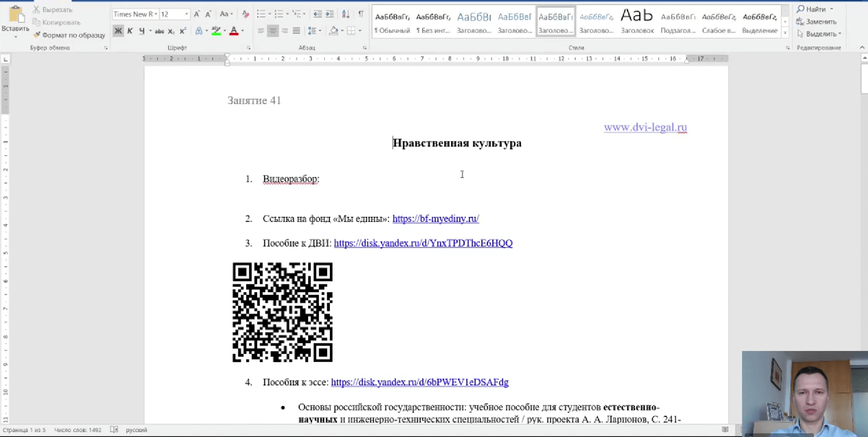The width and height of the screenshot is (868, 437).
Task: Click the Найти find button
Action: click(x=811, y=9)
